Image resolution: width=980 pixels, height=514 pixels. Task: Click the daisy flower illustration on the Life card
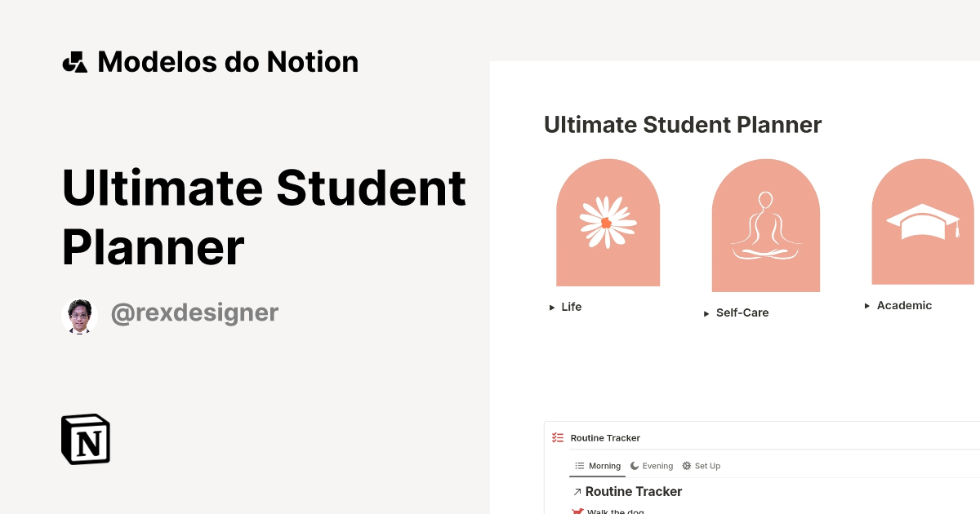608,220
